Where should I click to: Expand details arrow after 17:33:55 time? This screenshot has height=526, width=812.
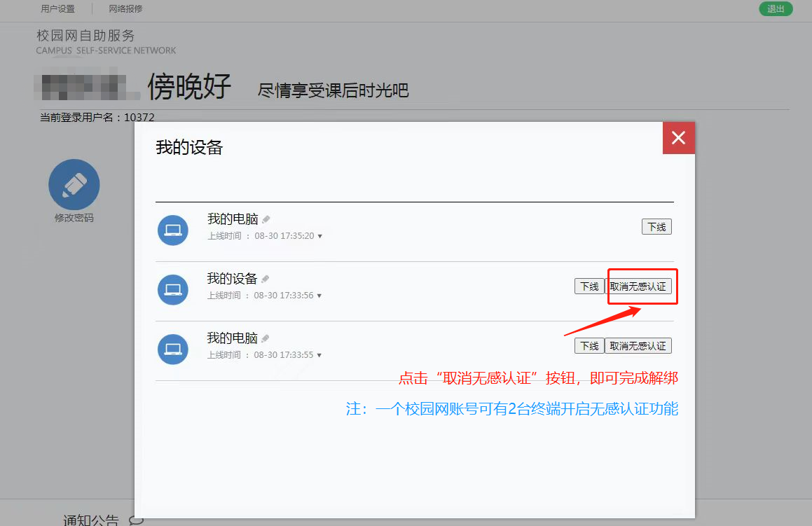click(x=320, y=355)
